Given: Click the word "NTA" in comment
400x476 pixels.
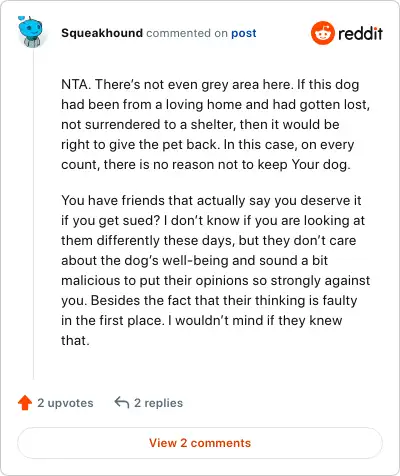Looking at the screenshot, I should click(x=74, y=84).
